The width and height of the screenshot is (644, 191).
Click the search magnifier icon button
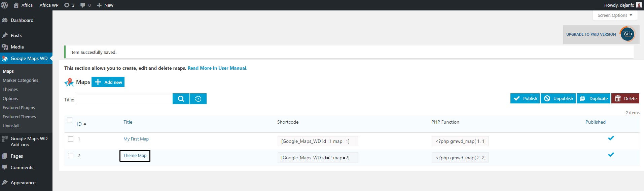click(181, 99)
